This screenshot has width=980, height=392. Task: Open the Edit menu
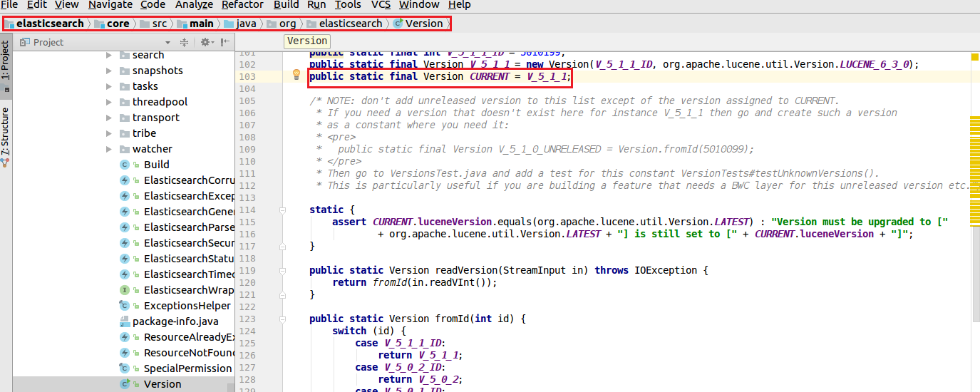coord(36,5)
